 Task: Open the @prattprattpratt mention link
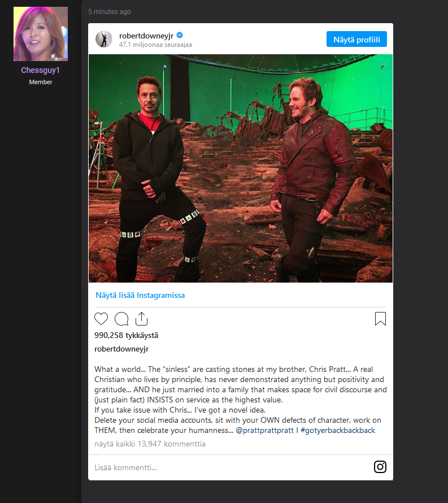tap(264, 430)
